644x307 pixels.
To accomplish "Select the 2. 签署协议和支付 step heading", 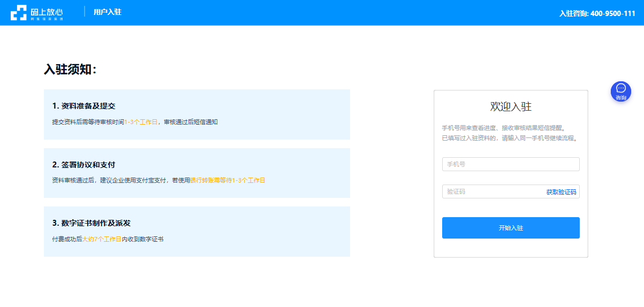I will (x=84, y=164).
